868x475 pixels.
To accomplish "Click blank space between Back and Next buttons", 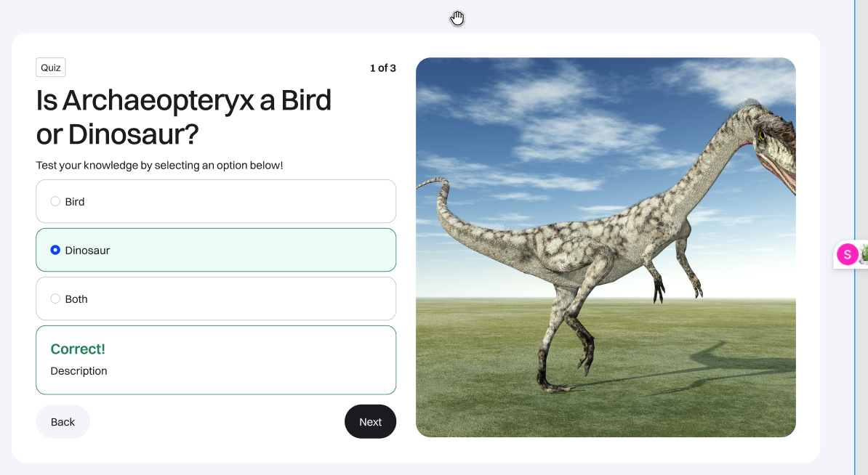I will (217, 421).
